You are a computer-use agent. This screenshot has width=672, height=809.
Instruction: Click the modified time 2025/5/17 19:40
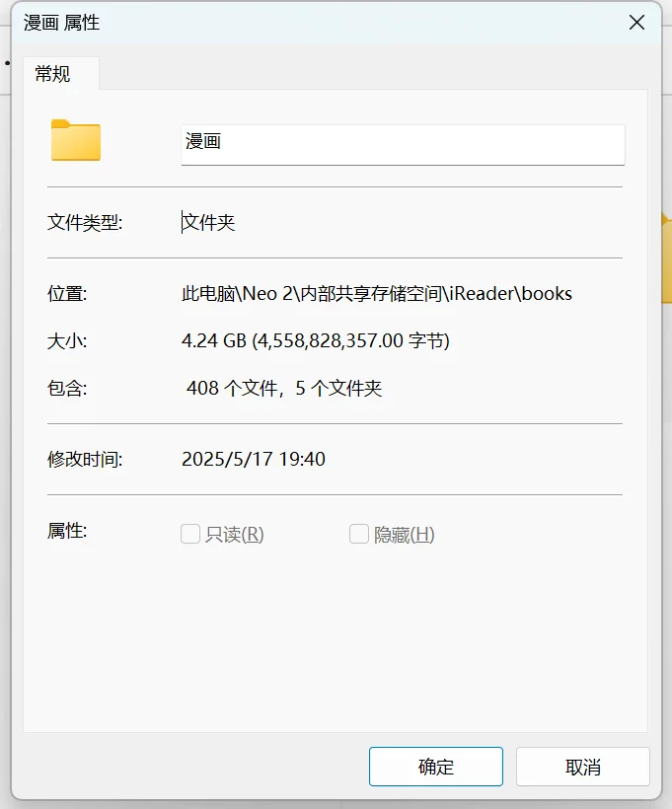(x=254, y=459)
